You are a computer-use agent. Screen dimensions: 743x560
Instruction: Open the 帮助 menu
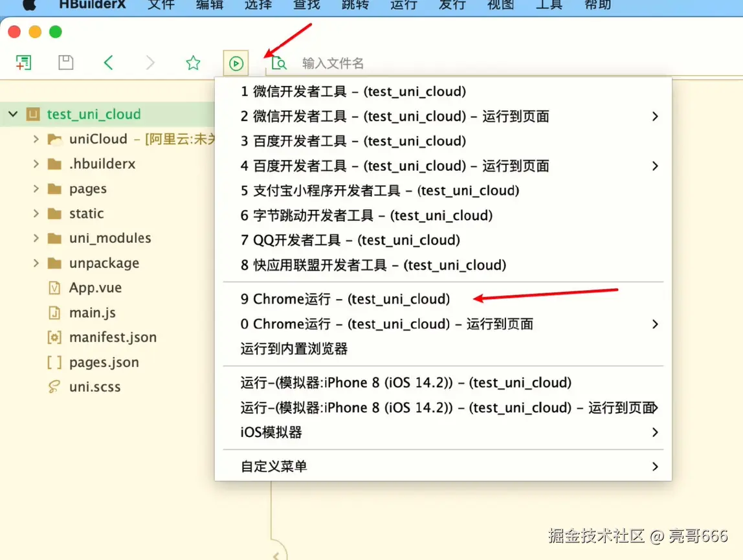click(597, 5)
